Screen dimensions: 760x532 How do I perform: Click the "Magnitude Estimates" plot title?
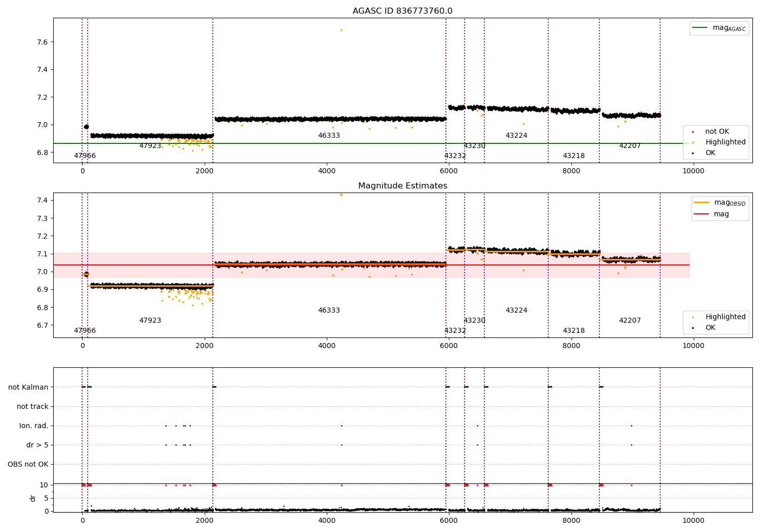(x=402, y=186)
